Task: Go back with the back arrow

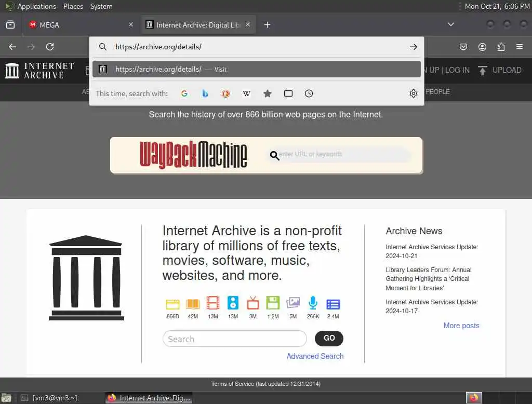Action: [x=12, y=47]
